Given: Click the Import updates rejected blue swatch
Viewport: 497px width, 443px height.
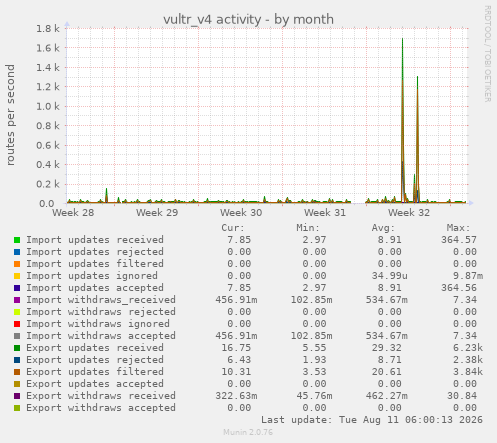Looking at the screenshot, I should [x=17, y=252].
